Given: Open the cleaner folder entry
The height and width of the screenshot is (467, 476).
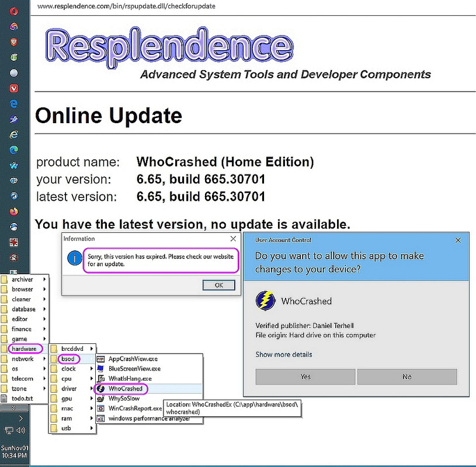Looking at the screenshot, I should click(x=24, y=299).
